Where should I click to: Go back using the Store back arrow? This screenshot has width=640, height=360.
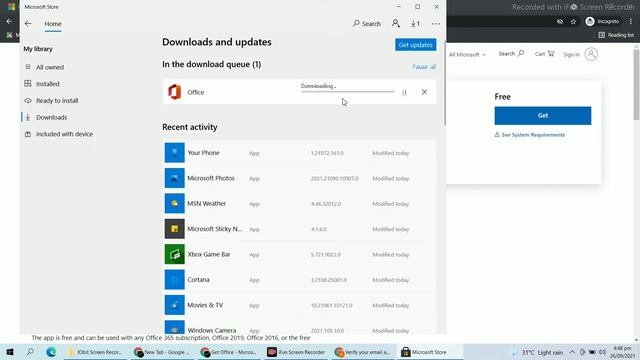pyautogui.click(x=28, y=24)
